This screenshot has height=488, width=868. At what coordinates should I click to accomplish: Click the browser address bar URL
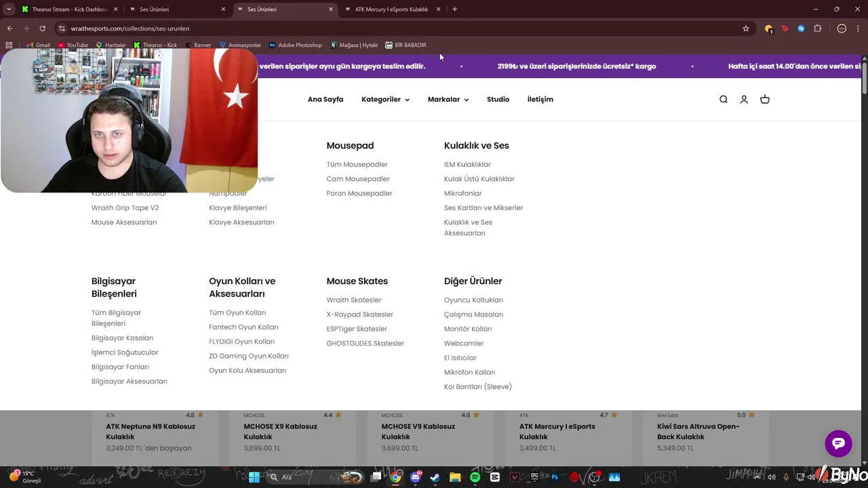click(x=130, y=28)
